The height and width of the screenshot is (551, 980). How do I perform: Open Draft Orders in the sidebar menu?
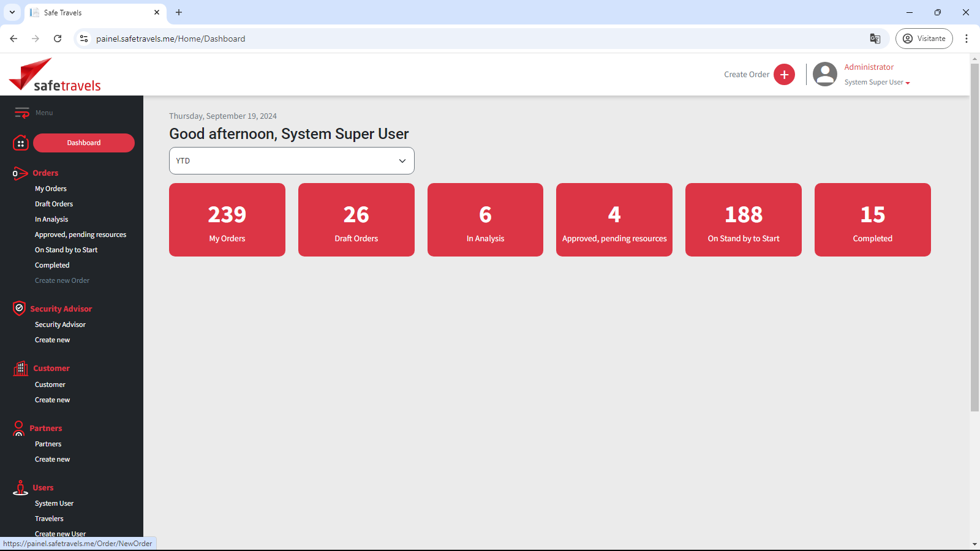[x=54, y=204]
